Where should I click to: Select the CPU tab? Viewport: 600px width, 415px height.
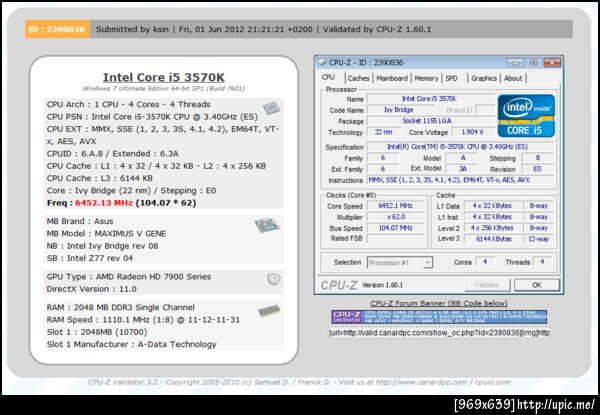tap(328, 77)
